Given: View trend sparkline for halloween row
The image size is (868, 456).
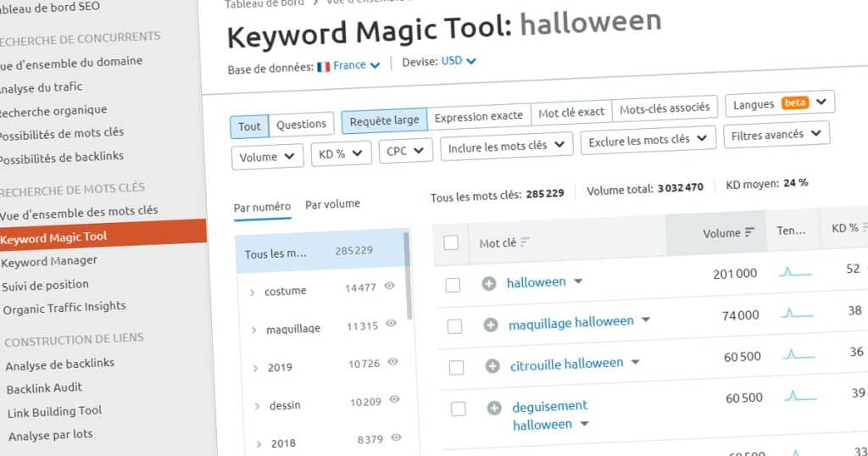Looking at the screenshot, I should [794, 272].
